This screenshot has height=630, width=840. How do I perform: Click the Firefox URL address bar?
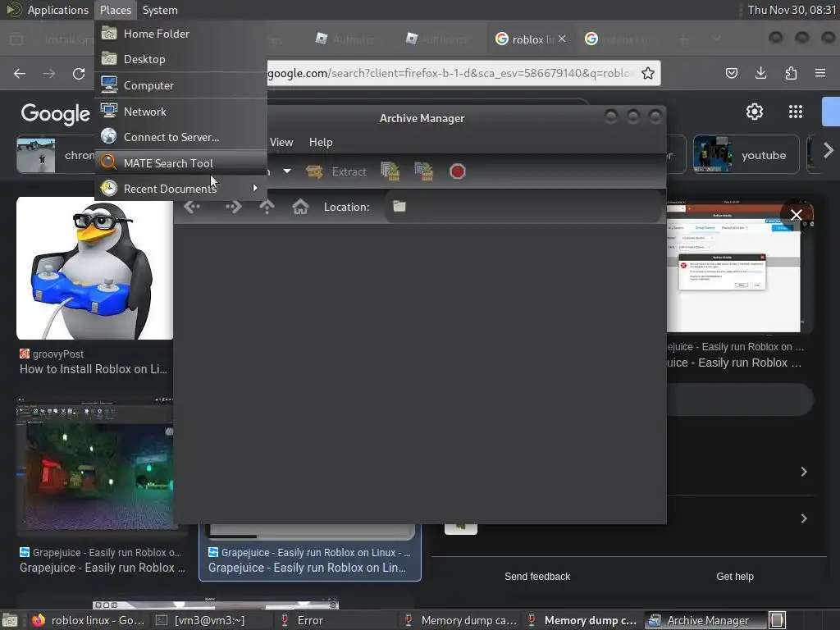coord(450,73)
